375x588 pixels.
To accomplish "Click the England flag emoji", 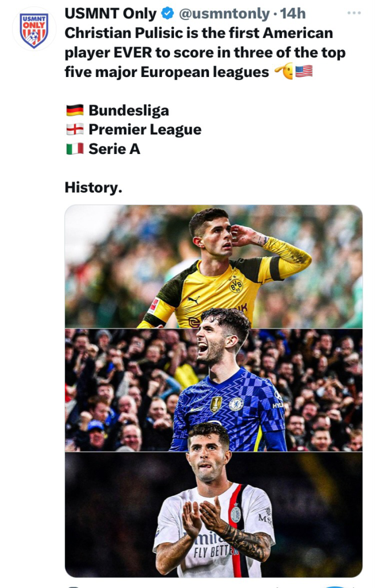I will (75, 130).
